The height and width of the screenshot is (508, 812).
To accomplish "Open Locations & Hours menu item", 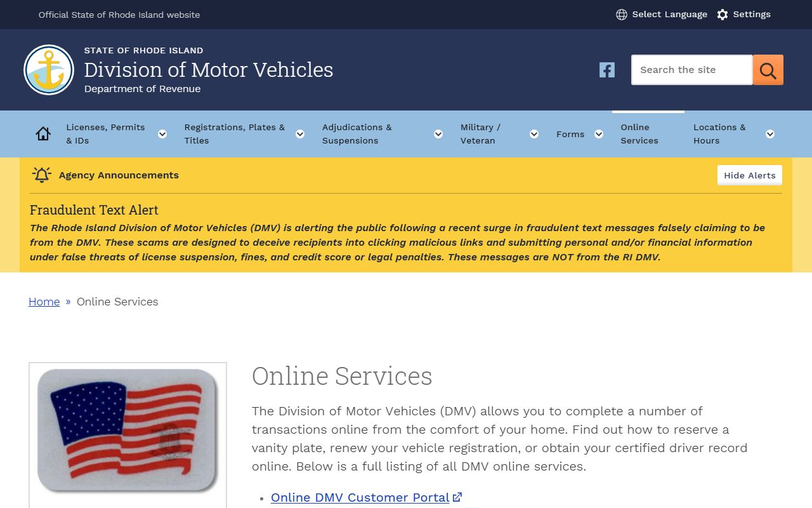I will [719, 134].
